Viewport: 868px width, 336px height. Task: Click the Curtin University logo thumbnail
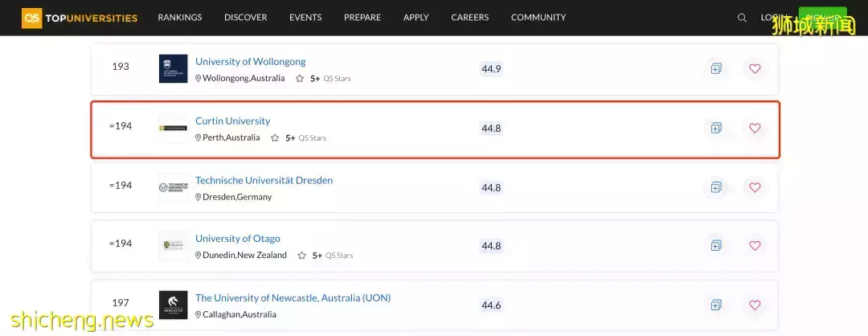point(174,128)
